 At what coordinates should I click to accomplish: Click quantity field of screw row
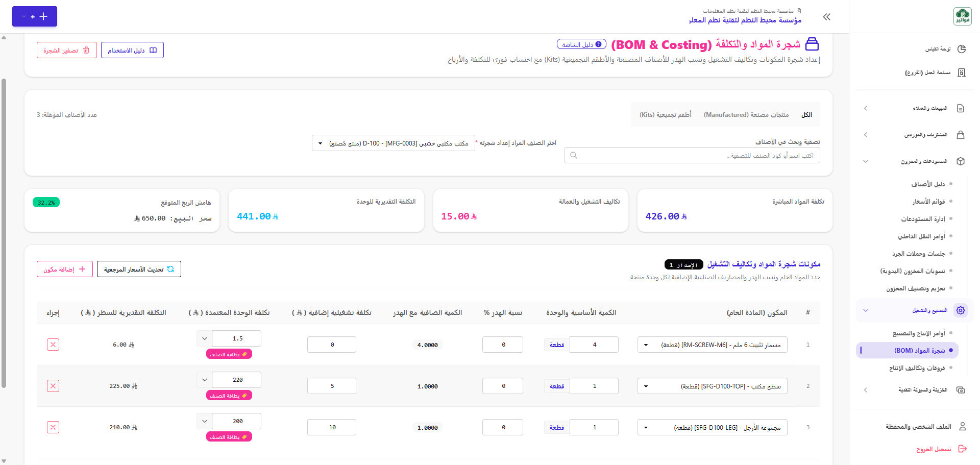point(594,345)
